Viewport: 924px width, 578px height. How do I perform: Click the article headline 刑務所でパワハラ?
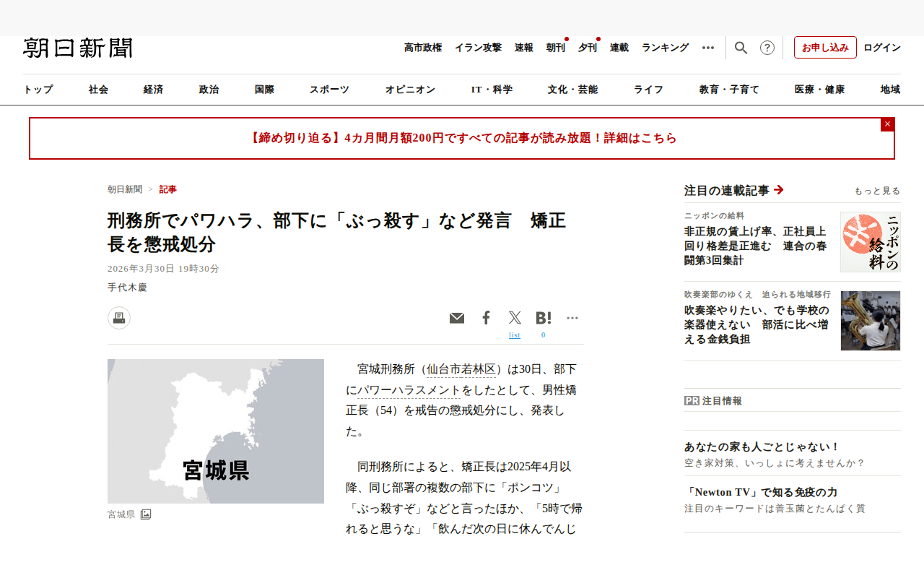[x=336, y=233]
